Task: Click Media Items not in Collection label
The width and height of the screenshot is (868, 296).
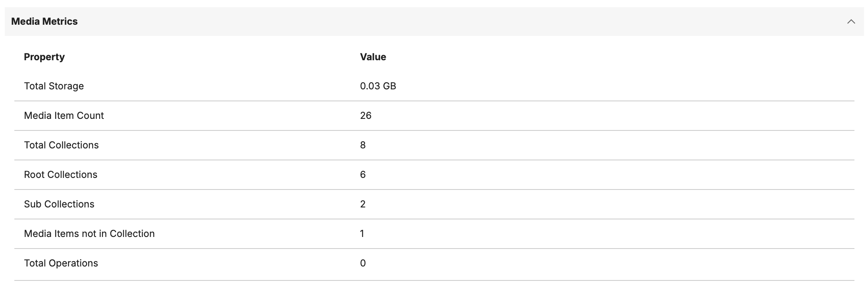Action: 90,233
